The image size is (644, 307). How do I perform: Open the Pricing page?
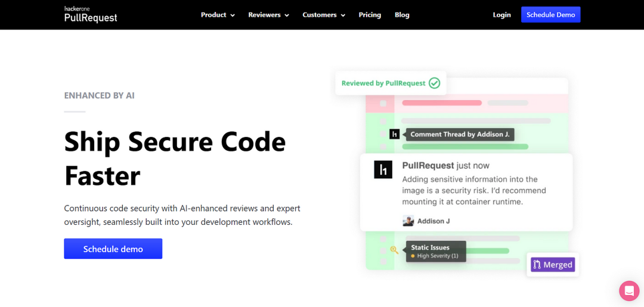click(x=370, y=15)
